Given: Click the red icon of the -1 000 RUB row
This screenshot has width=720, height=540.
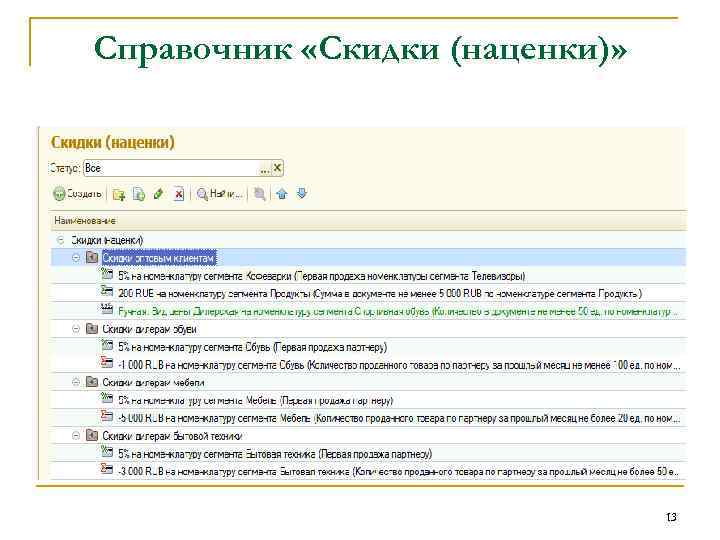Looking at the screenshot, I should 107,362.
